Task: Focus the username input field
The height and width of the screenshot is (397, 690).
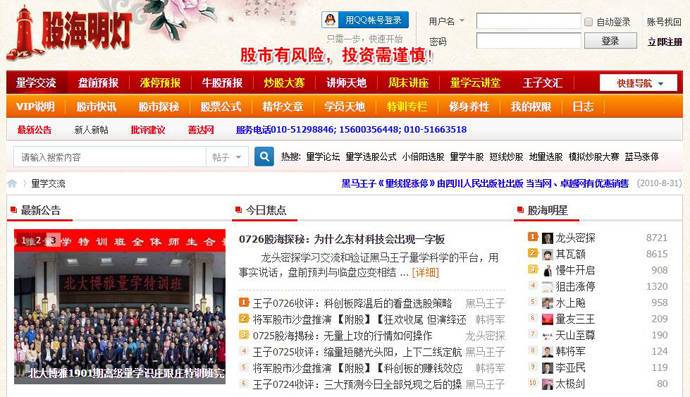Action: point(529,21)
